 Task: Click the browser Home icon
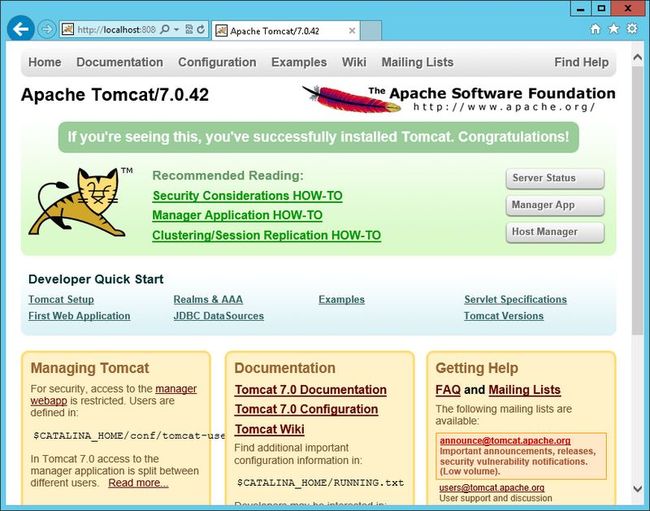tap(595, 29)
